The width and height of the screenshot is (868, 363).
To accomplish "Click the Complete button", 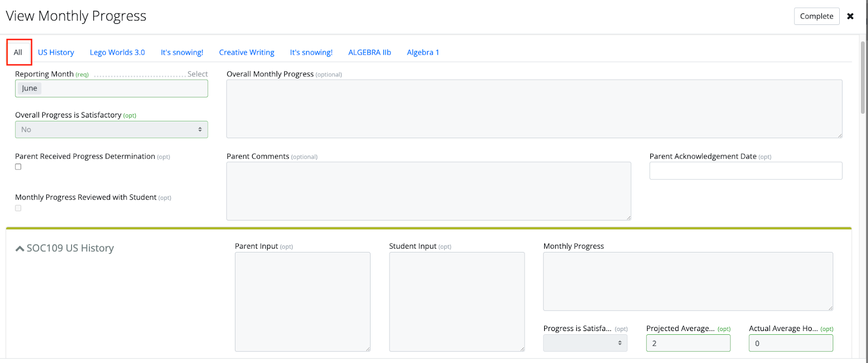I will [816, 16].
